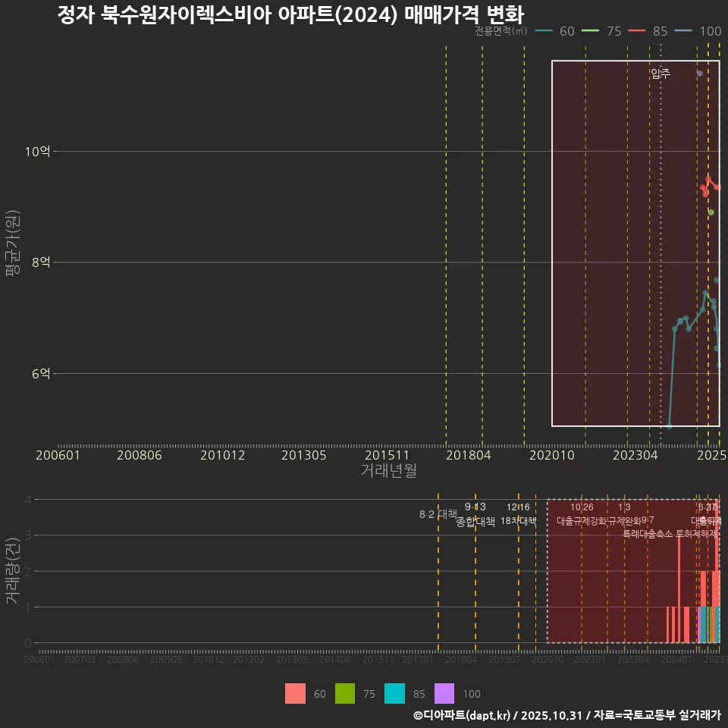Toggle the 85 series via top legend label

(661, 32)
